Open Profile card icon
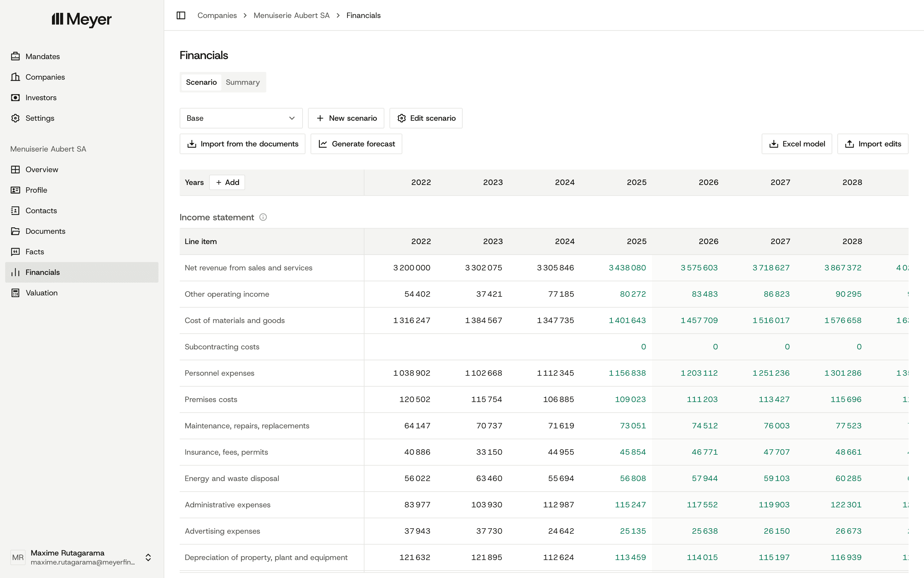 (15, 190)
